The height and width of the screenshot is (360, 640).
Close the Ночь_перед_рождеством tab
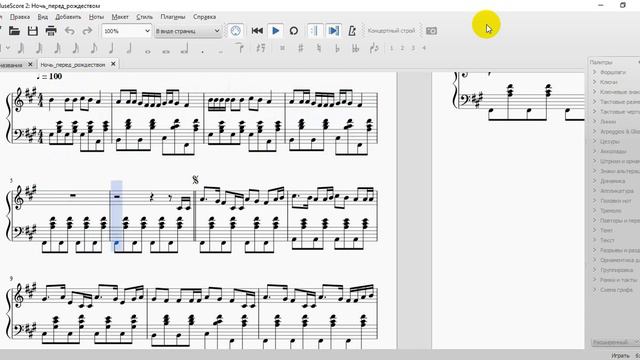click(x=113, y=64)
